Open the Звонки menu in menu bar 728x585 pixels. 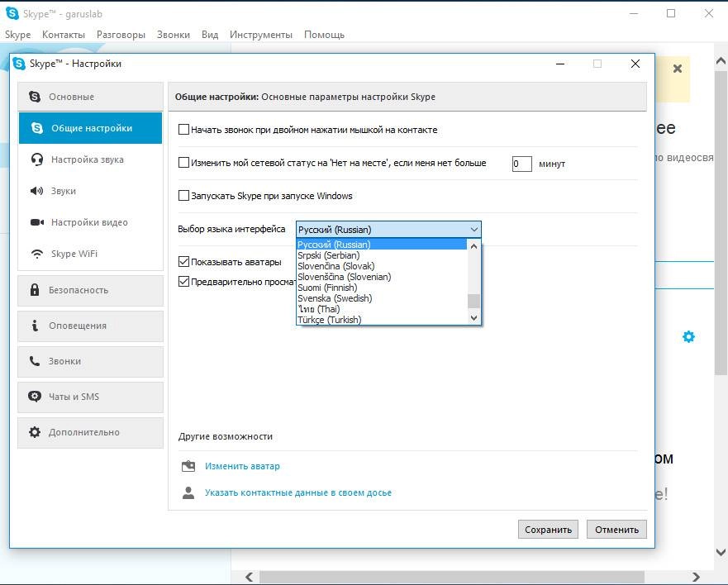(x=174, y=35)
